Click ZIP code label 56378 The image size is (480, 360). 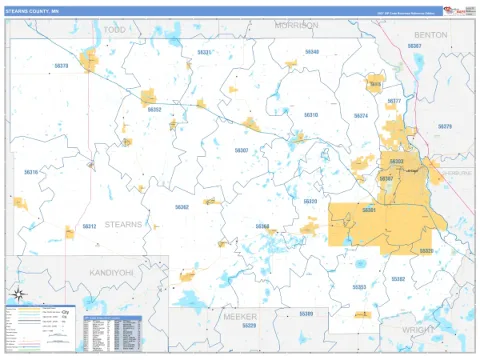62,66
